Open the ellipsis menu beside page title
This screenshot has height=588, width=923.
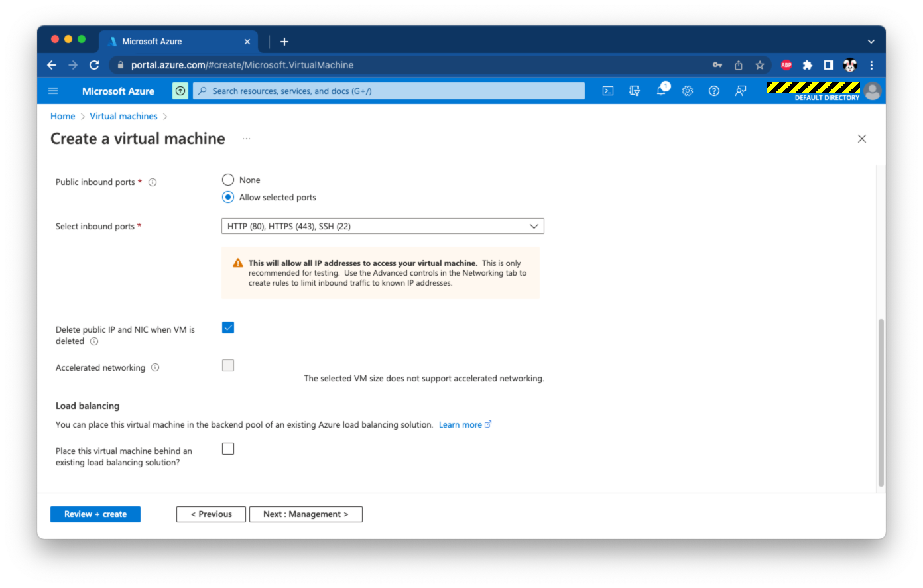pyautogui.click(x=247, y=139)
